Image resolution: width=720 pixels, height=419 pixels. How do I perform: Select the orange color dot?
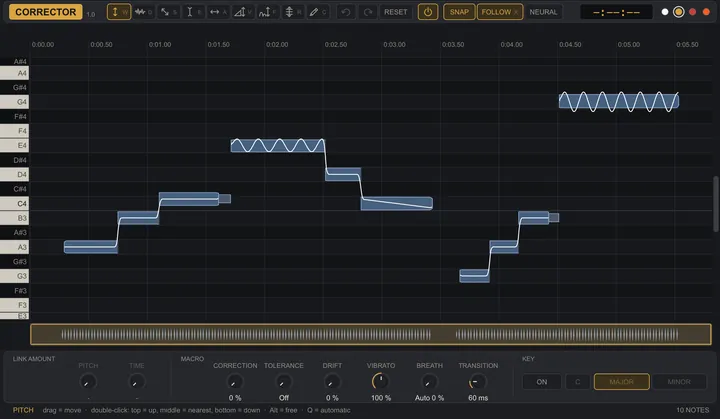tap(706, 12)
